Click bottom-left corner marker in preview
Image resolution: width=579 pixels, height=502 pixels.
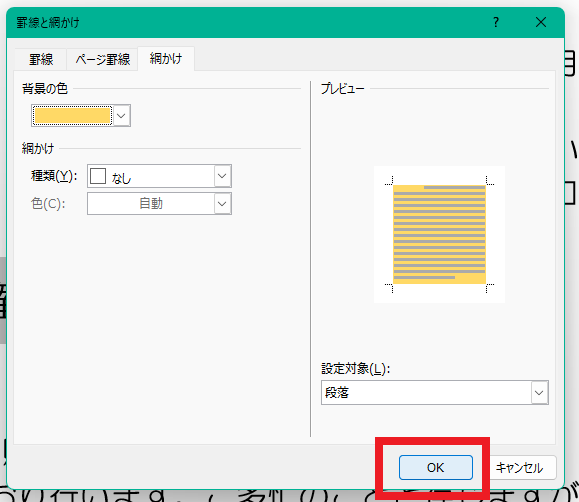389,288
